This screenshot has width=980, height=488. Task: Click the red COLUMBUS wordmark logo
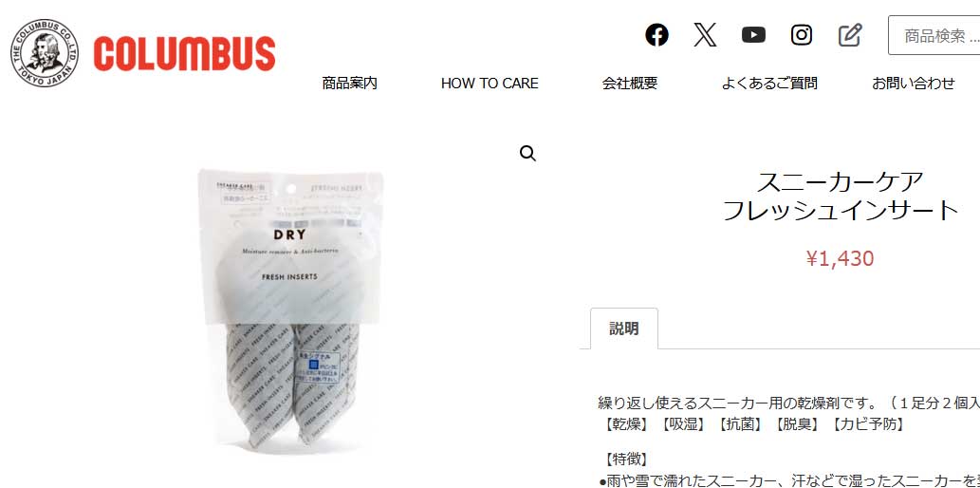pos(184,54)
